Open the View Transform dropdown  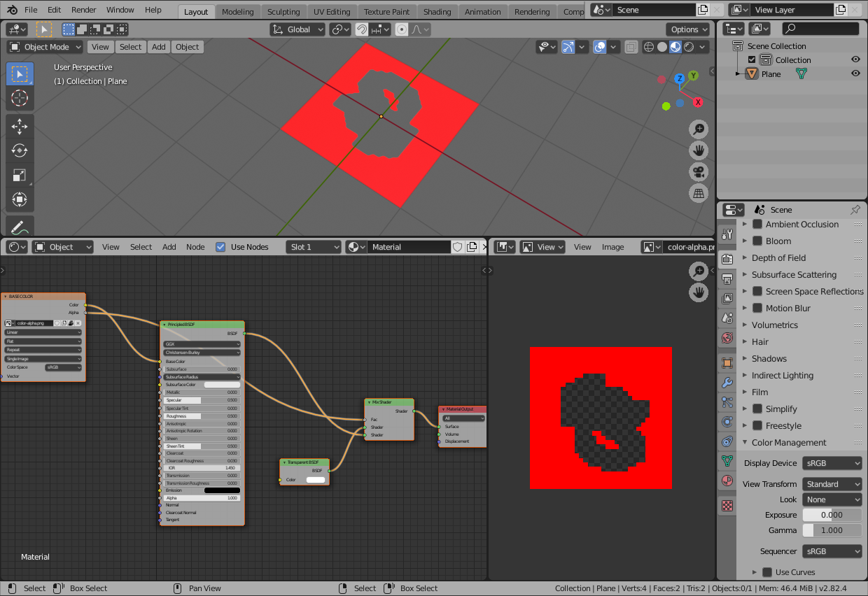pyautogui.click(x=832, y=483)
